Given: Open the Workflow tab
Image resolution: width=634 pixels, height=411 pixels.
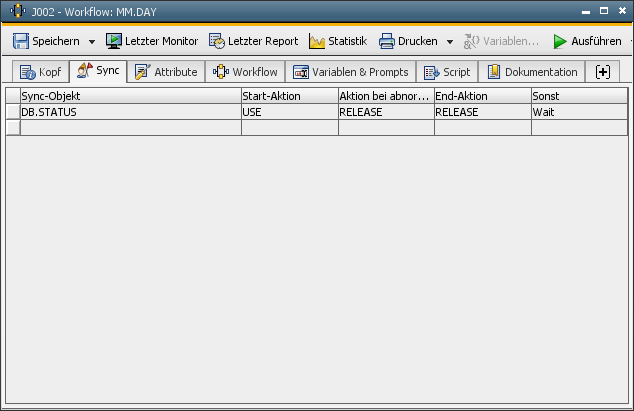Looking at the screenshot, I should [245, 72].
